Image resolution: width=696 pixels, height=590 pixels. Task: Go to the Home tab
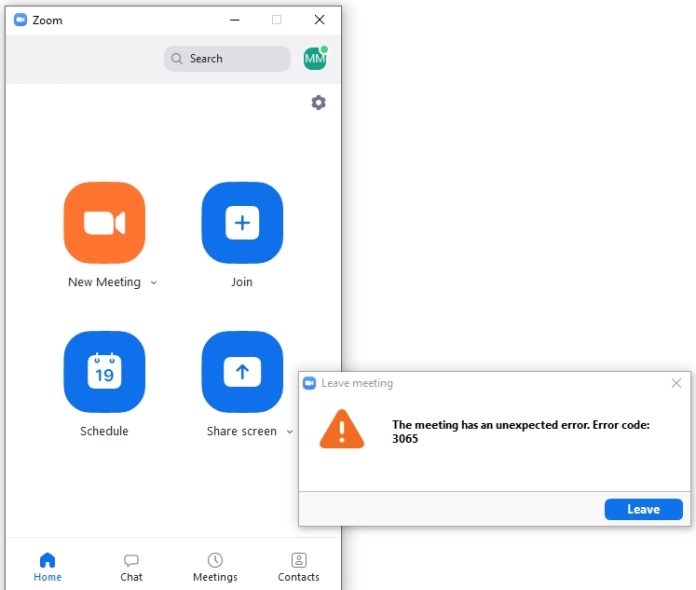pyautogui.click(x=47, y=567)
